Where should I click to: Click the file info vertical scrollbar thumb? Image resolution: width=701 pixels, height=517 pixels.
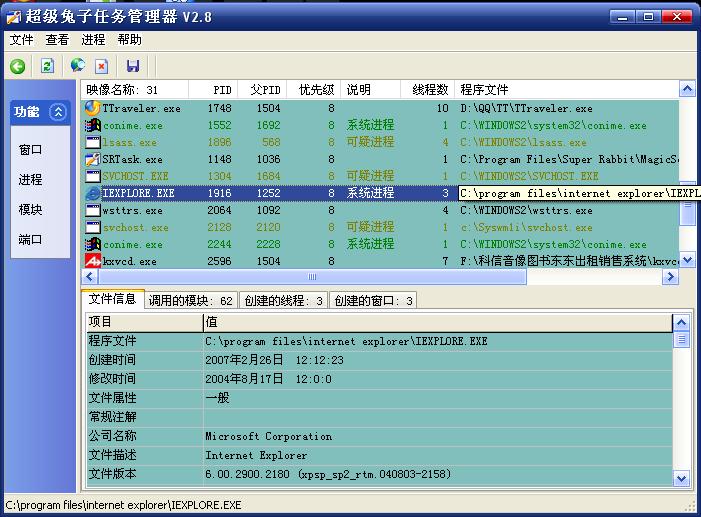pyautogui.click(x=681, y=339)
